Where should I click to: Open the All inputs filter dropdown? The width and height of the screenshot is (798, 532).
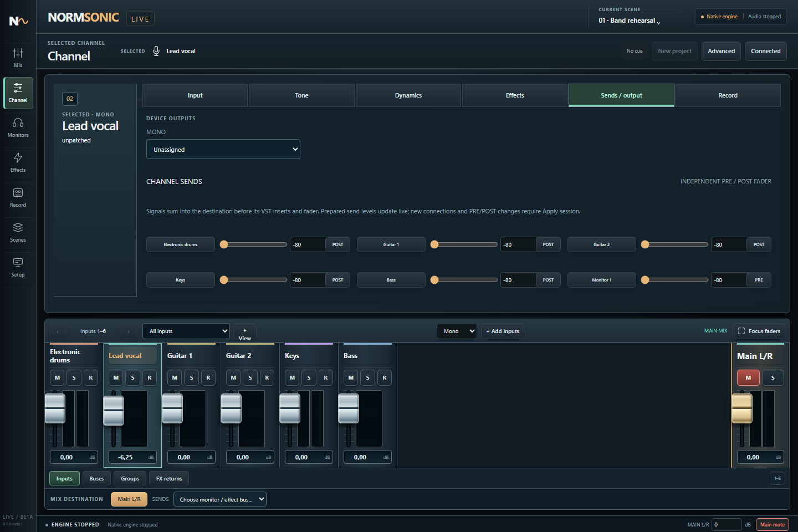186,331
